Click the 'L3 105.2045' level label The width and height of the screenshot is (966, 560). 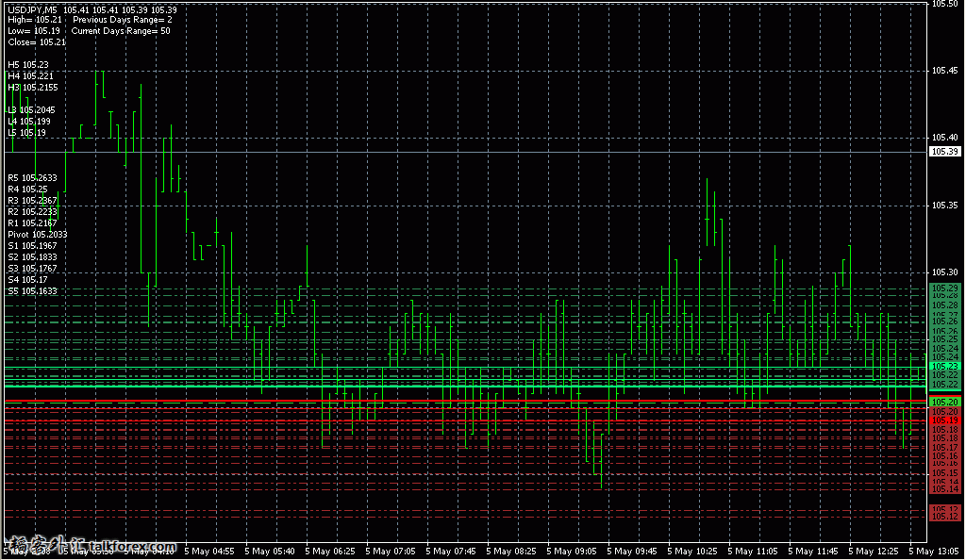31,110
